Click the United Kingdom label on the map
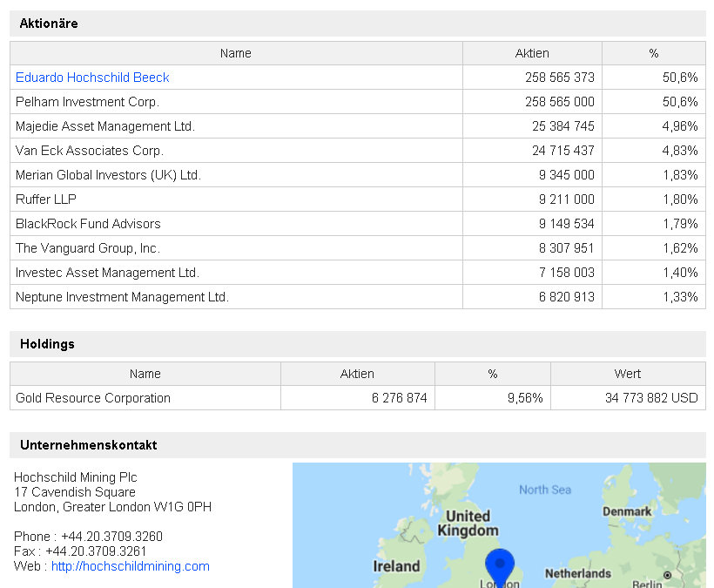This screenshot has height=588, width=714. [x=468, y=523]
